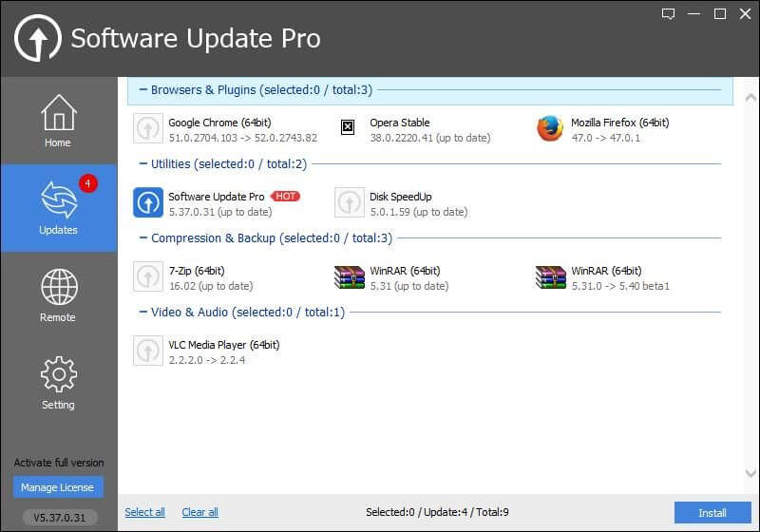Screen dimensions: 760x532
Task: Select WinRAR icon with 5.40 beta1 update
Action: coord(551,276)
